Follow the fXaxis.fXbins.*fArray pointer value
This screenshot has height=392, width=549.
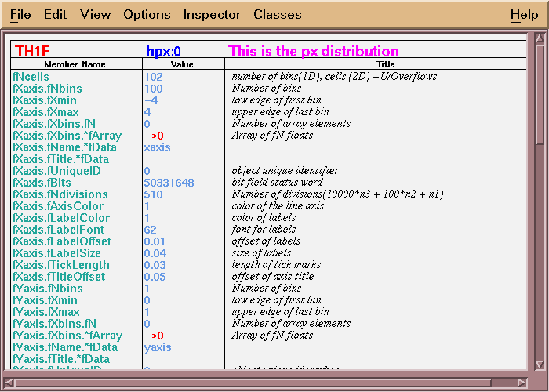pos(154,136)
